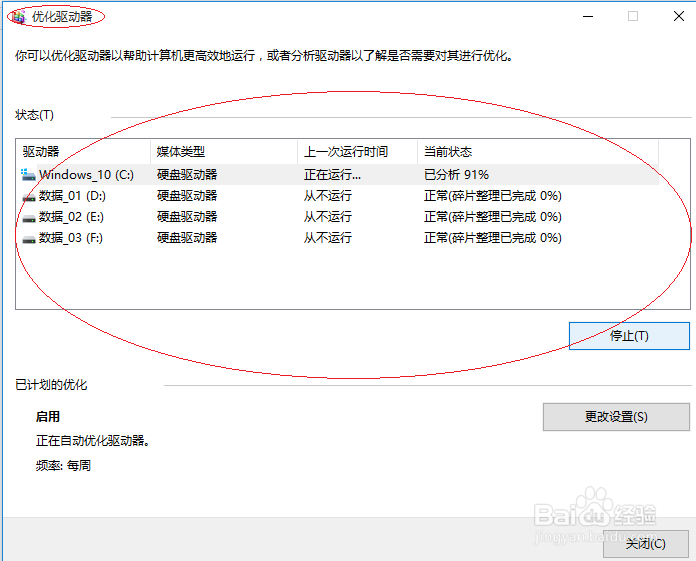
Task: Minimize the Optimize Drives window
Action: pyautogui.click(x=588, y=17)
